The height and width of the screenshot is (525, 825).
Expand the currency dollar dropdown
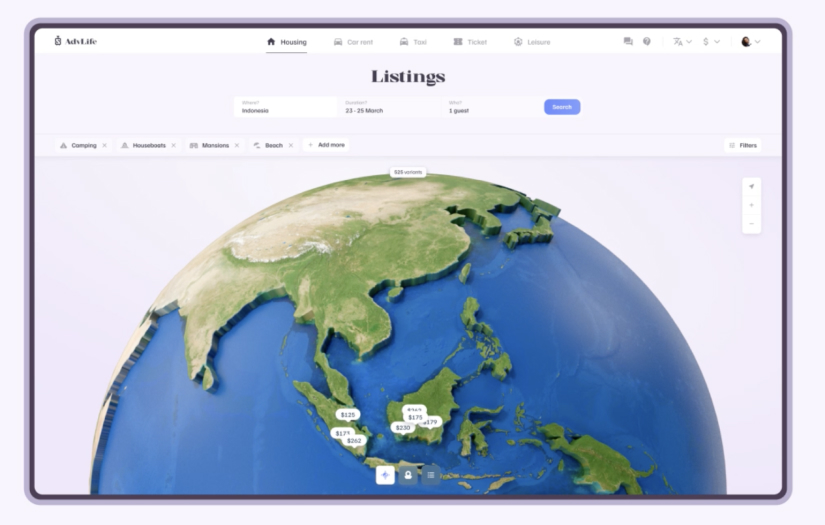click(x=711, y=42)
